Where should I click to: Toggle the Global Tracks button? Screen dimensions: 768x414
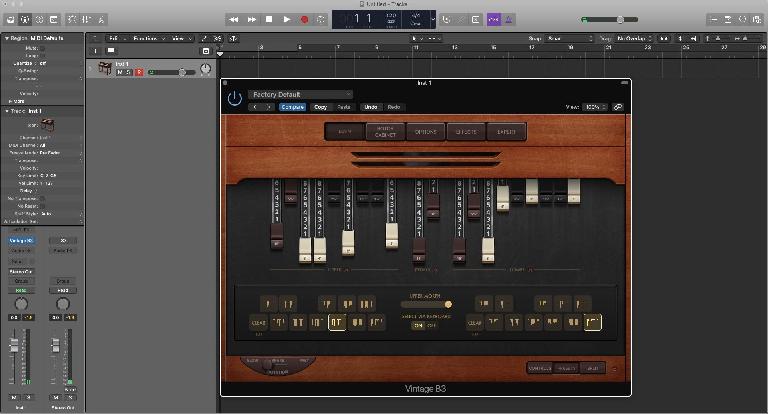[x=206, y=51]
